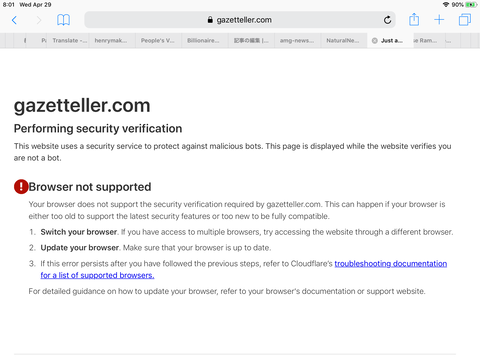Viewport: 480px width, 360px height.
Task: Follow the troubleshooting documentation link
Action: pos(391,264)
